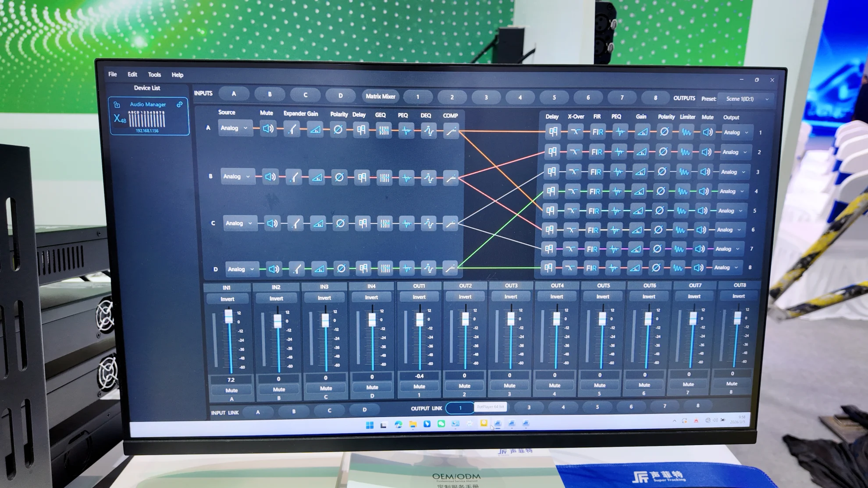Toggle polarity icon on input D
The width and height of the screenshot is (868, 488).
coord(341,268)
